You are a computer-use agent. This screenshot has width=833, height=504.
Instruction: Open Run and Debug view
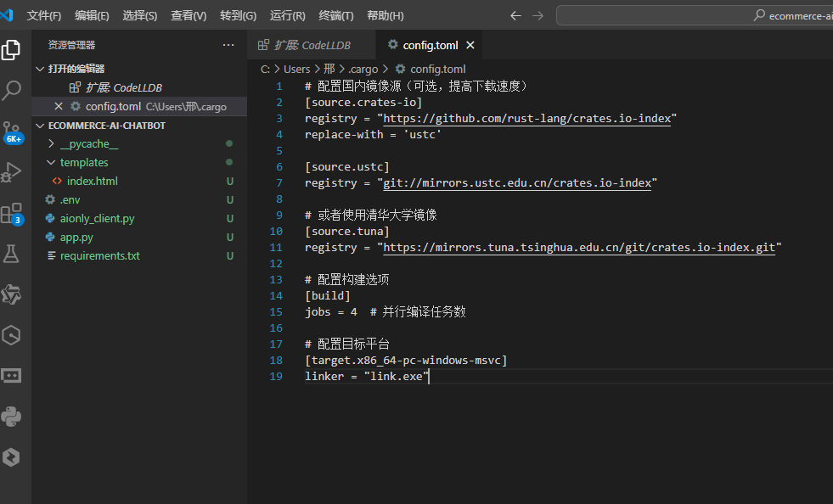[x=11, y=172]
